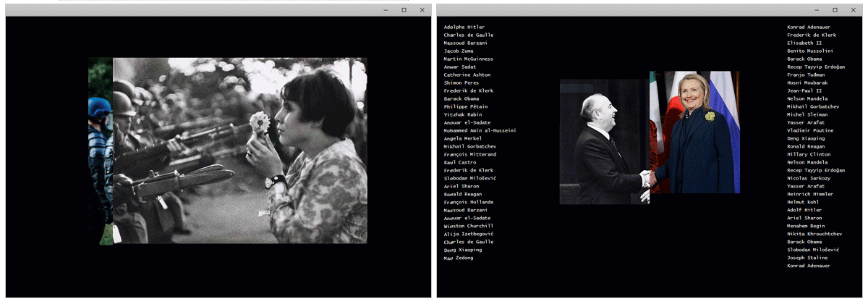This screenshot has width=868, height=304.
Task: Pick Michel Sleiman from the list
Action: click(808, 114)
